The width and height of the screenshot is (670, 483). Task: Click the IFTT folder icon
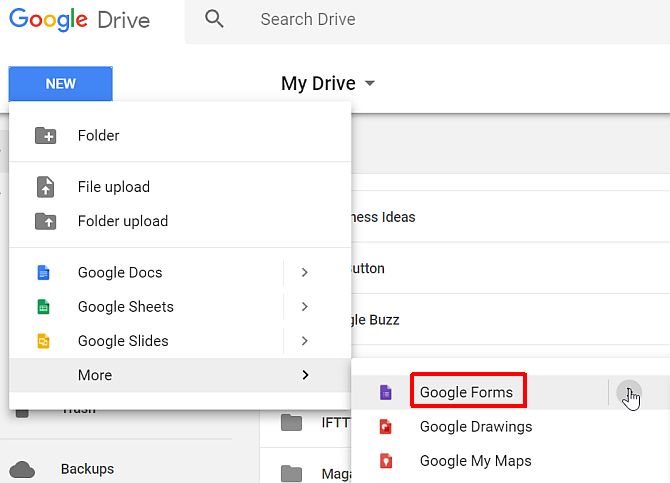click(291, 422)
